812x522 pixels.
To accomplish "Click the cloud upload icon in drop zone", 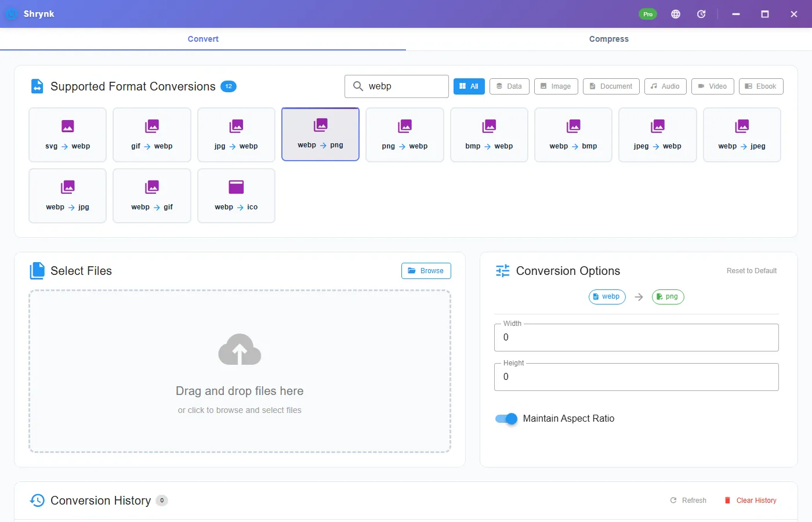I will click(x=240, y=349).
